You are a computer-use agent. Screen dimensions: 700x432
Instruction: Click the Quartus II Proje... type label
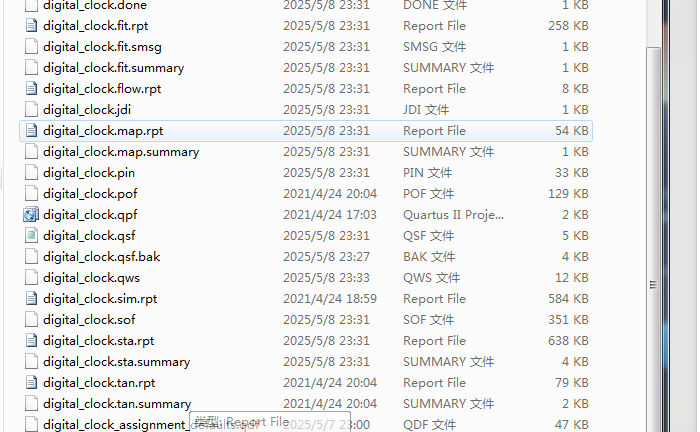pyautogui.click(x=453, y=215)
